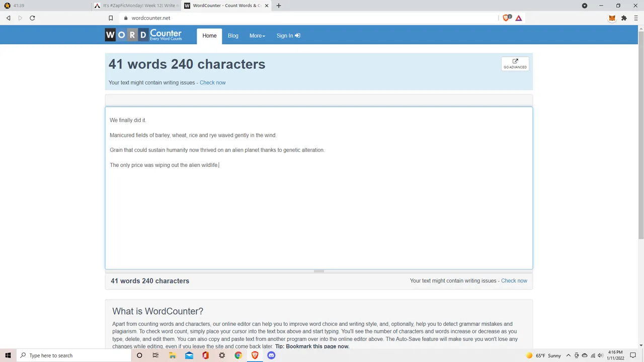Open Cortana circle icon
The width and height of the screenshot is (644, 362).
139,355
